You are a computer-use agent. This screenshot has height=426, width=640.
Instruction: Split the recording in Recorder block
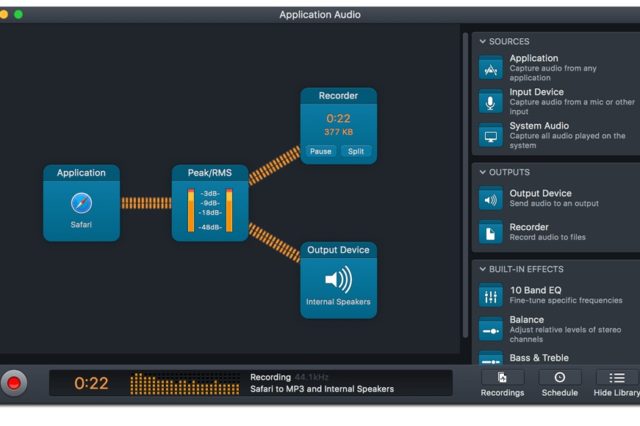pyautogui.click(x=355, y=152)
